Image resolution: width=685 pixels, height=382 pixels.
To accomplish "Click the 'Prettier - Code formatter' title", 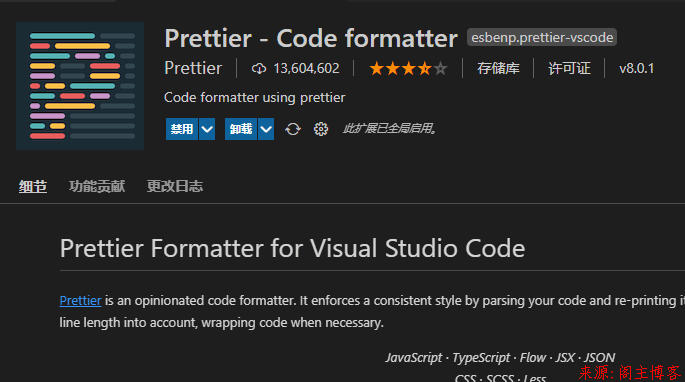I will [311, 38].
